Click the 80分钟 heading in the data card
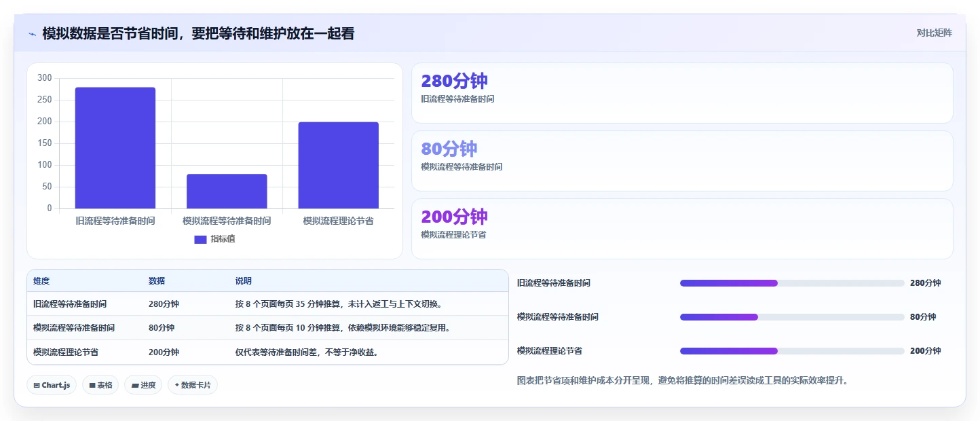The image size is (980, 421). 449,149
